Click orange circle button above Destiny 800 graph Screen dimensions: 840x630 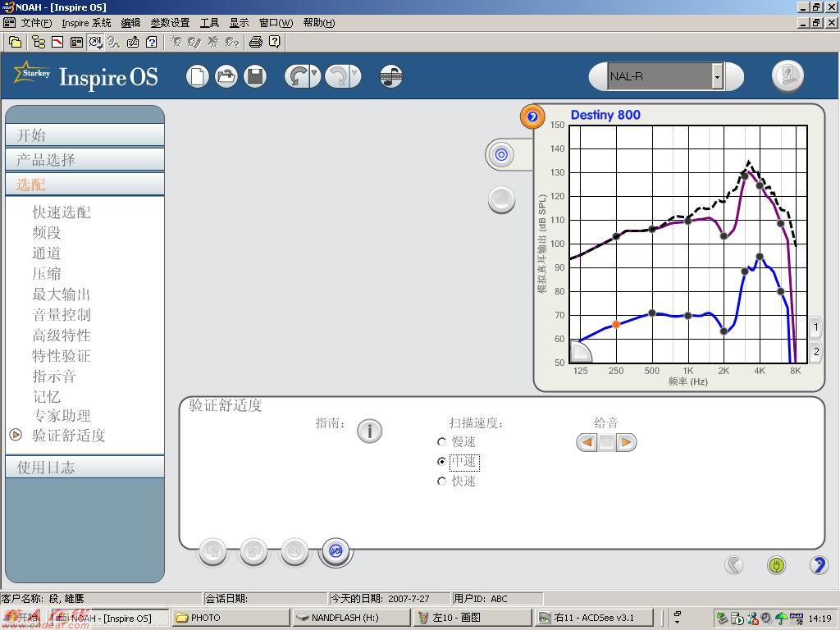coord(532,116)
